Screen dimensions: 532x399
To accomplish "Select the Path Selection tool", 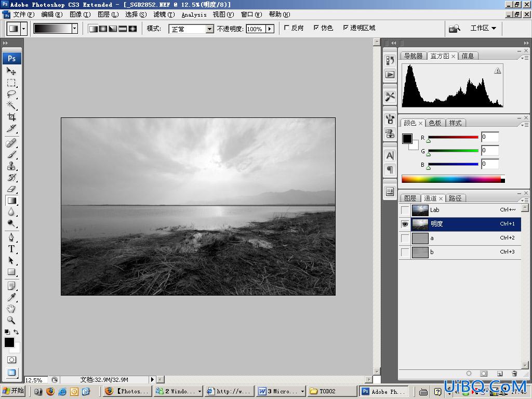I will pyautogui.click(x=11, y=260).
